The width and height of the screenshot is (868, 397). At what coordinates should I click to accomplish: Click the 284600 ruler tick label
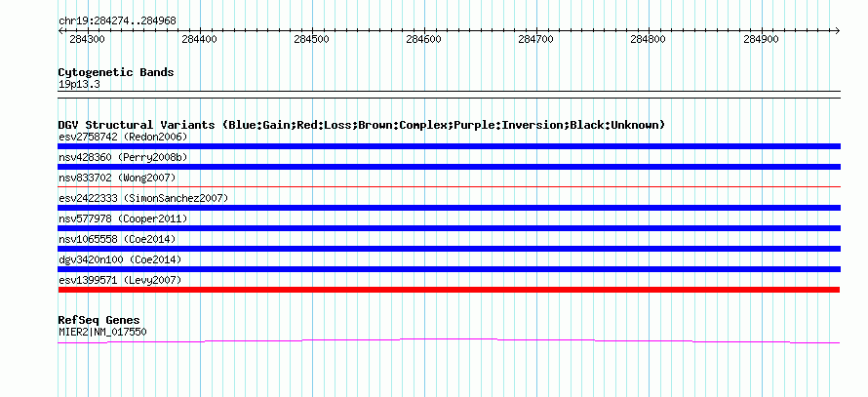[x=426, y=39]
